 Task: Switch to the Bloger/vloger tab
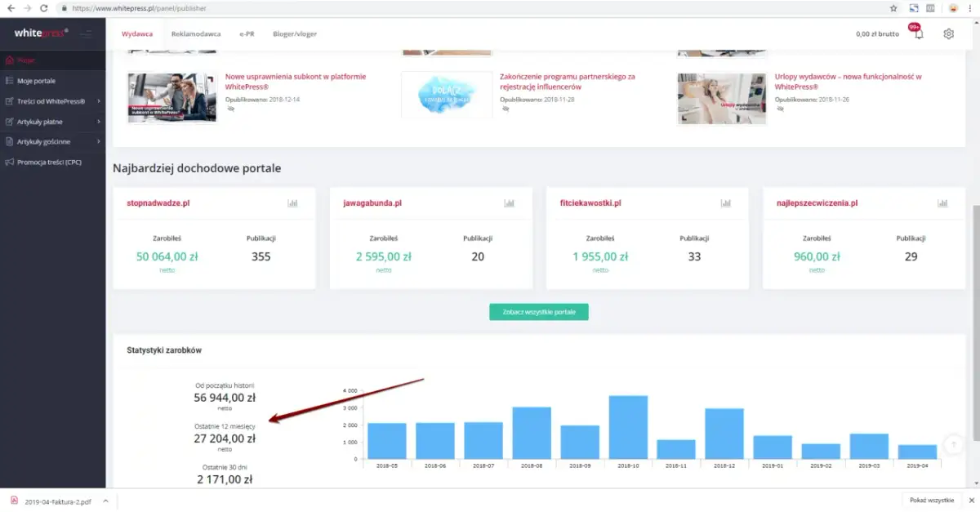coord(295,34)
